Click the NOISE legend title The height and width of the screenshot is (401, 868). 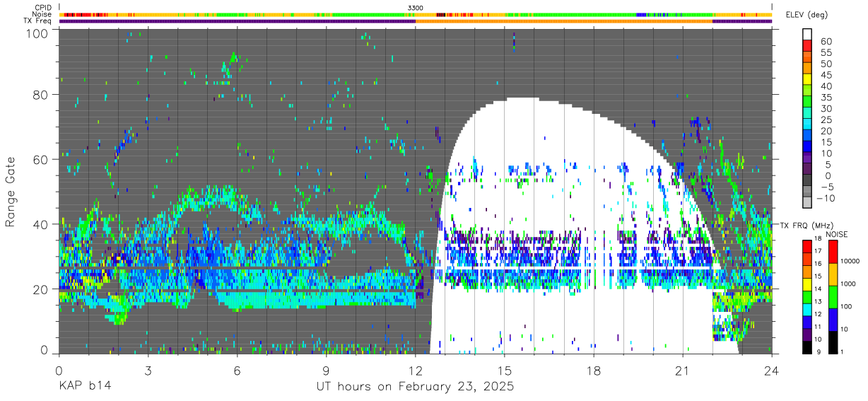(836, 234)
